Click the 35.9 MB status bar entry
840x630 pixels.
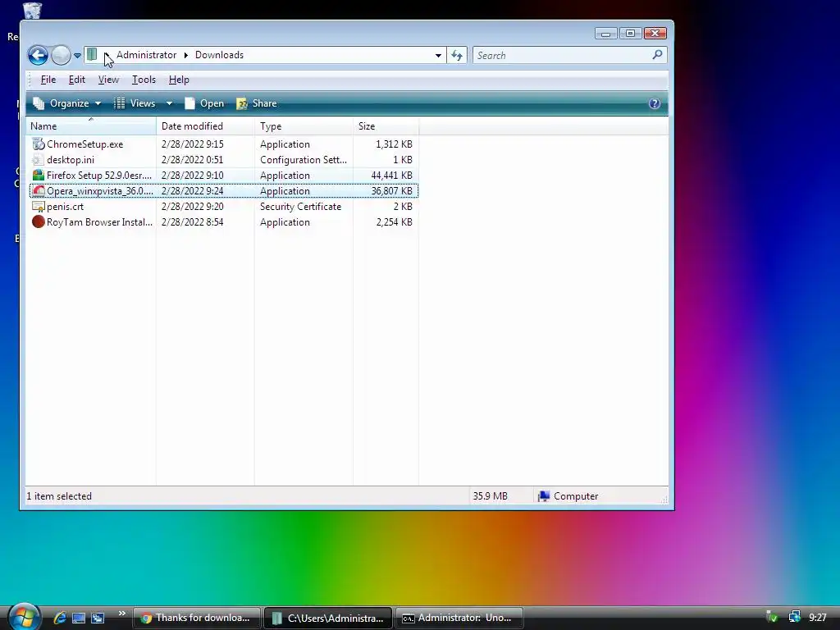[x=490, y=496]
